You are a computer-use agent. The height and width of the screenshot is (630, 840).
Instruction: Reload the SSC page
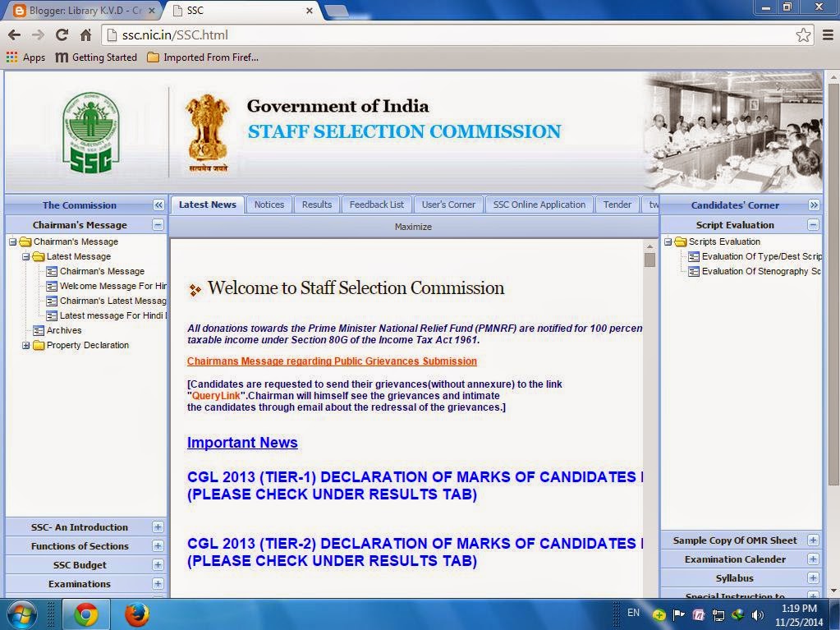click(x=62, y=35)
